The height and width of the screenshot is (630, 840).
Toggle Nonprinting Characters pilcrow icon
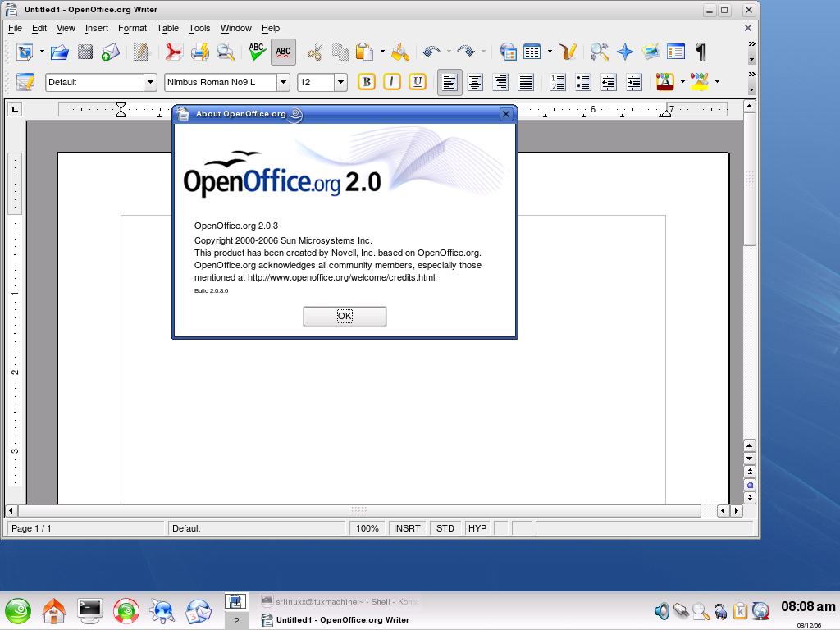point(701,52)
